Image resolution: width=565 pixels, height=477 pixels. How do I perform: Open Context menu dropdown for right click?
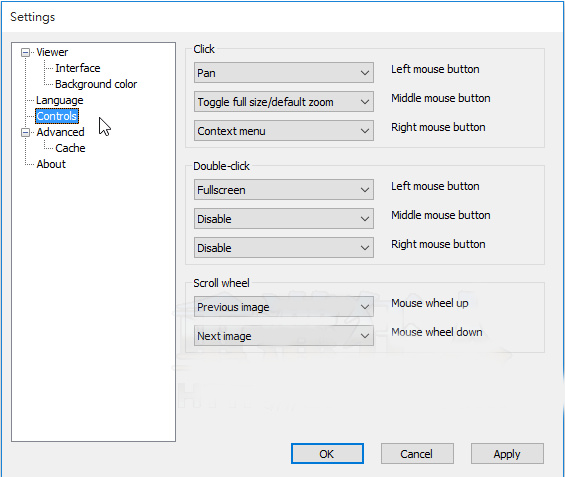(x=284, y=131)
